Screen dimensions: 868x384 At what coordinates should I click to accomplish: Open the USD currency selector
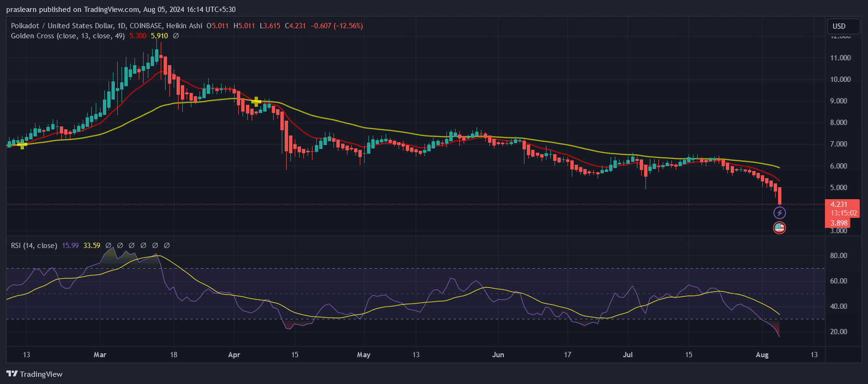click(844, 26)
